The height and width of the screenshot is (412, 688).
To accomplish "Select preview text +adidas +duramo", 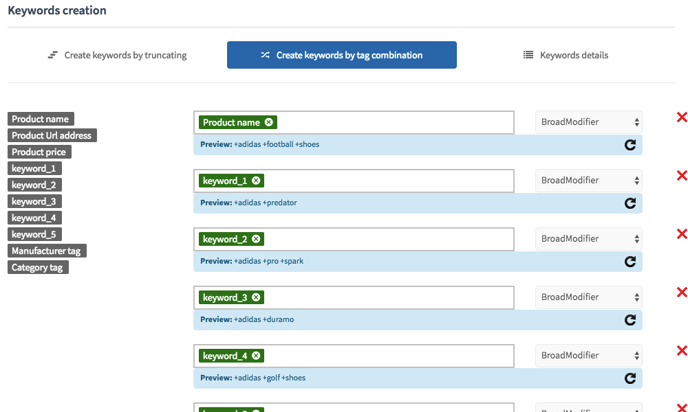I will [264, 319].
